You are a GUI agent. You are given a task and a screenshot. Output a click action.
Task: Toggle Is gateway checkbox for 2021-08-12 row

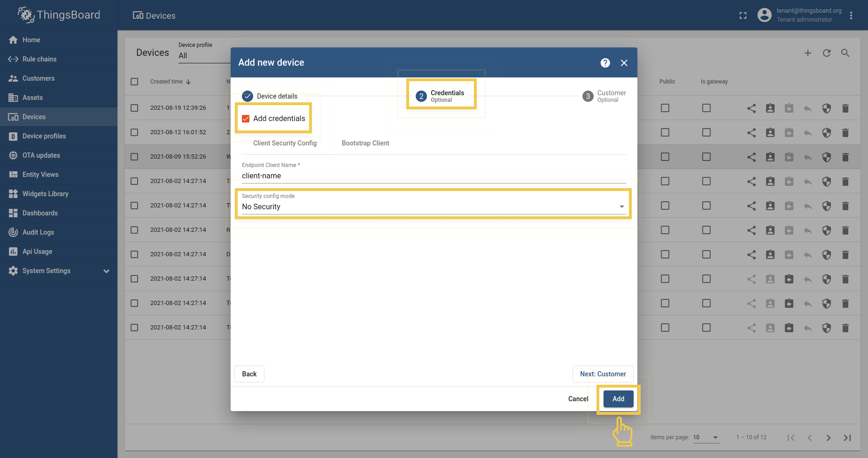click(706, 132)
